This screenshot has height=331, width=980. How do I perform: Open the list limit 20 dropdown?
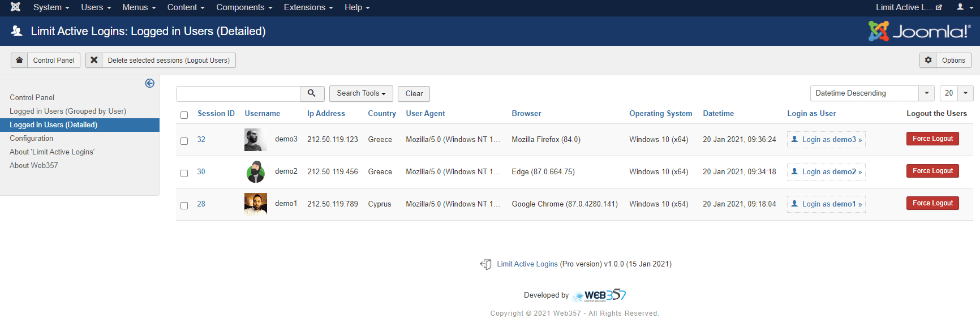point(956,93)
